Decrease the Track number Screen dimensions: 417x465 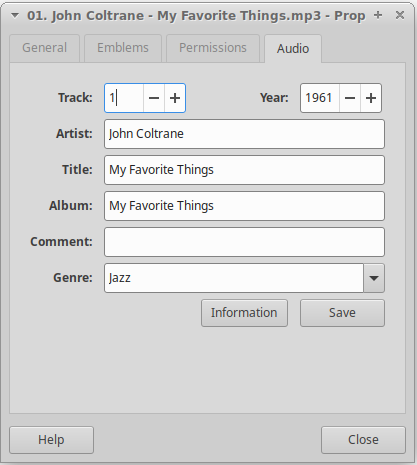click(x=154, y=98)
